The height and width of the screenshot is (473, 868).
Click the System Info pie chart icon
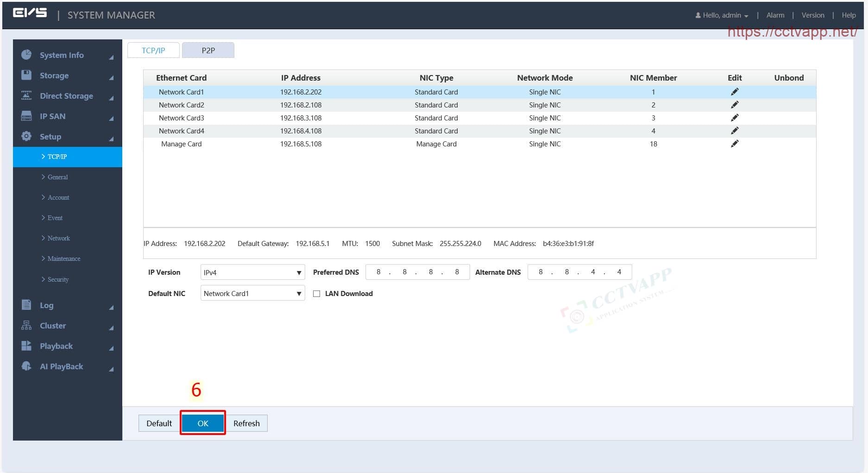(x=26, y=55)
